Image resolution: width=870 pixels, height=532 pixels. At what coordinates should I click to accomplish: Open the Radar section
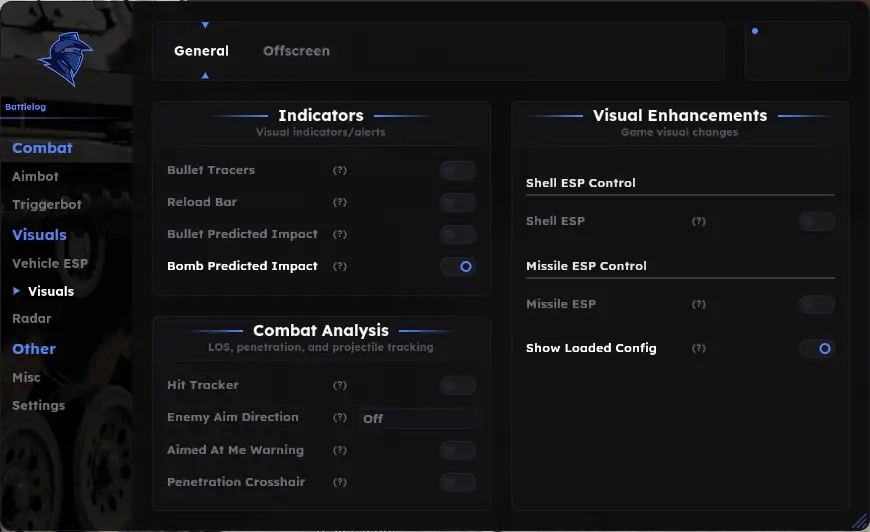(x=32, y=318)
